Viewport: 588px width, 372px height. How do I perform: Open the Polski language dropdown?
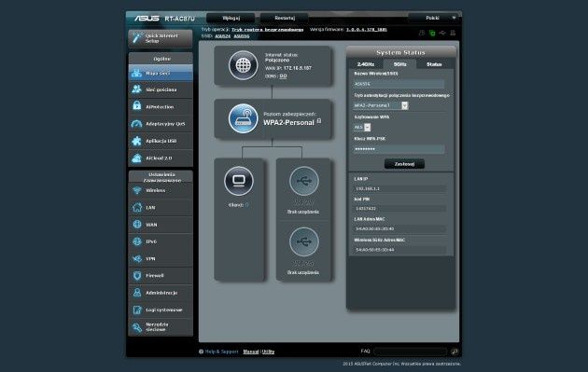click(x=434, y=18)
